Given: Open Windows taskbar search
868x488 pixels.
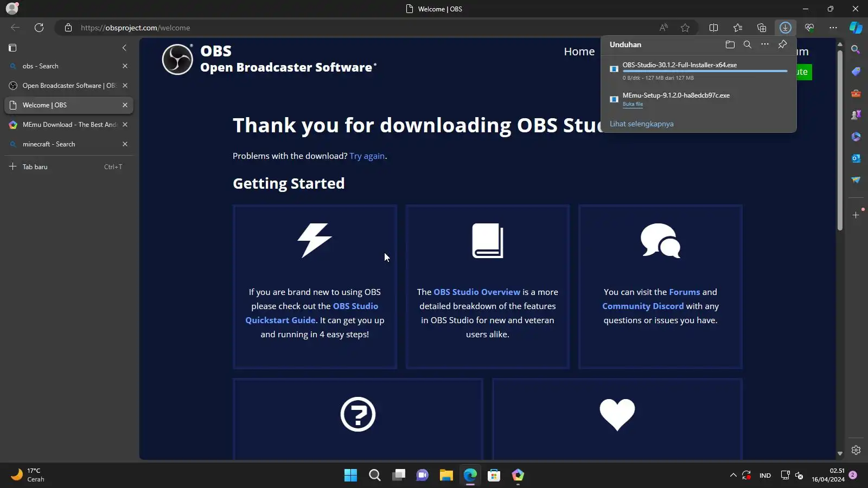Looking at the screenshot, I should coord(375,476).
